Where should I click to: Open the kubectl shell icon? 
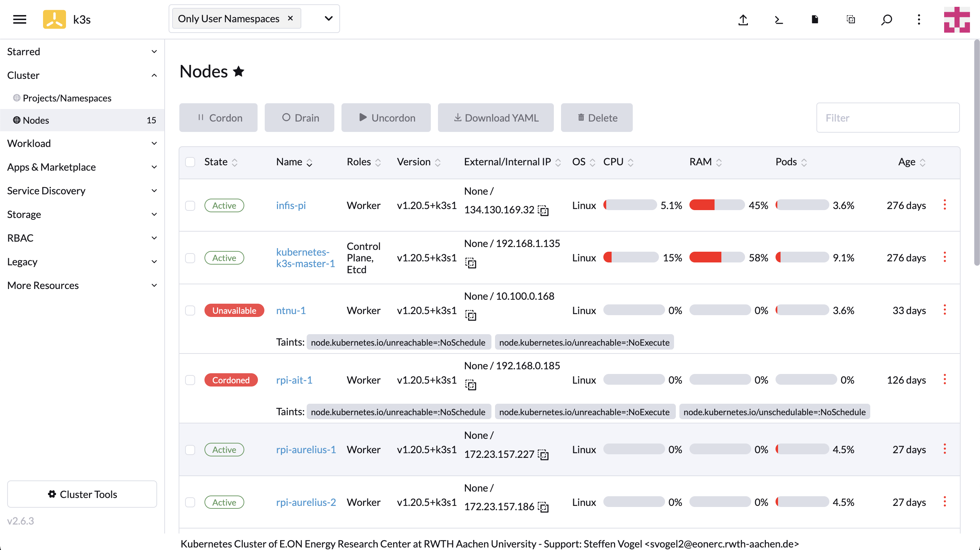(x=779, y=19)
